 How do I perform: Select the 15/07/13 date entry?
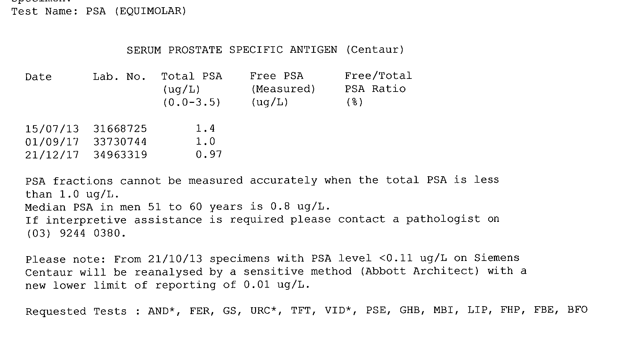coord(52,129)
